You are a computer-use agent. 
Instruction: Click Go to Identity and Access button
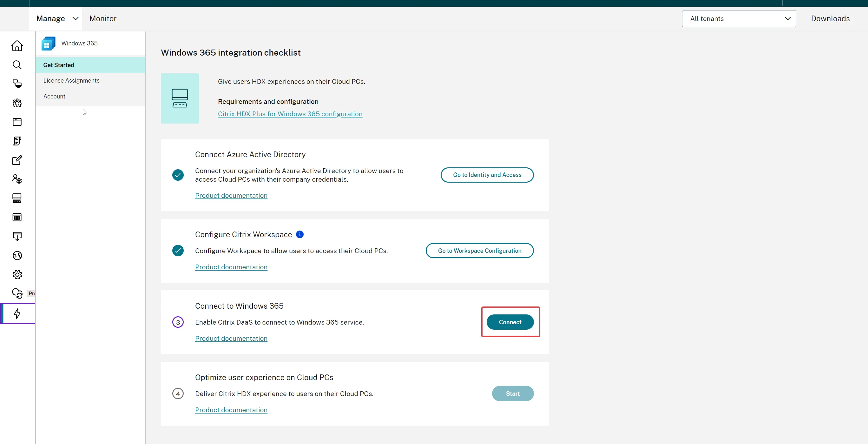pyautogui.click(x=487, y=175)
